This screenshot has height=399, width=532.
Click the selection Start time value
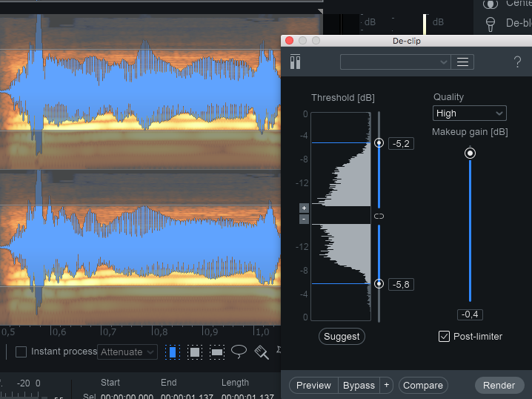(127, 396)
